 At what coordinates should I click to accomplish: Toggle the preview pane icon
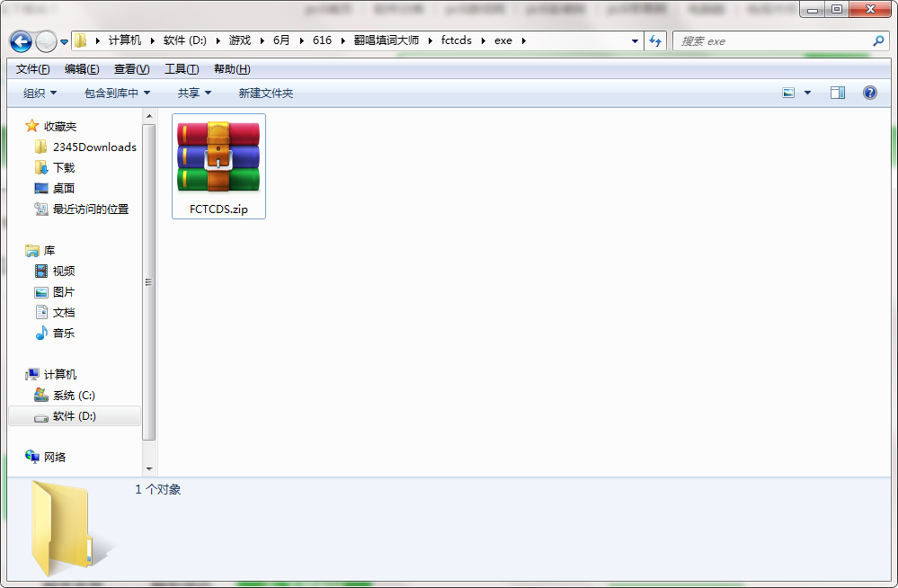pyautogui.click(x=838, y=93)
